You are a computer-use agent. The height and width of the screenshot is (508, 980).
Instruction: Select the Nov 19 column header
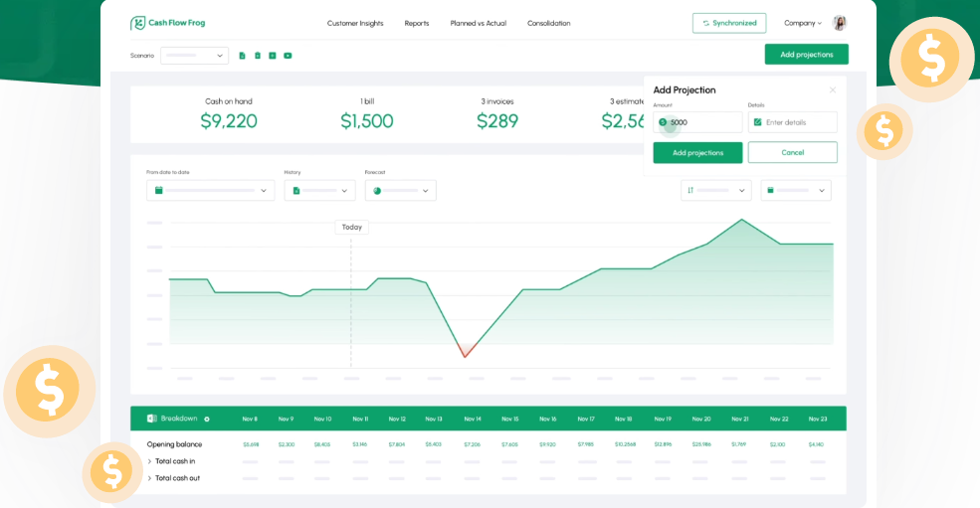point(663,420)
